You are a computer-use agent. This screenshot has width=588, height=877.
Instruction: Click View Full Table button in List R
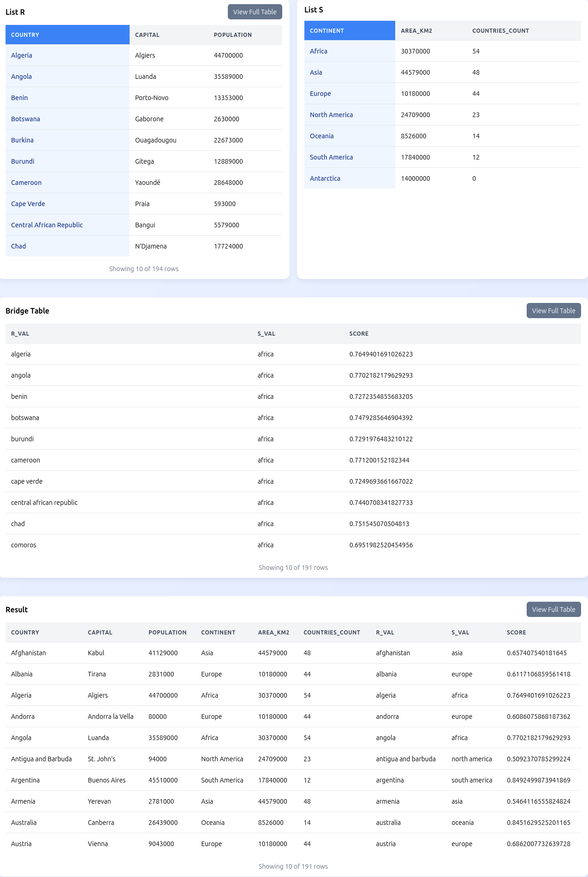(x=255, y=12)
